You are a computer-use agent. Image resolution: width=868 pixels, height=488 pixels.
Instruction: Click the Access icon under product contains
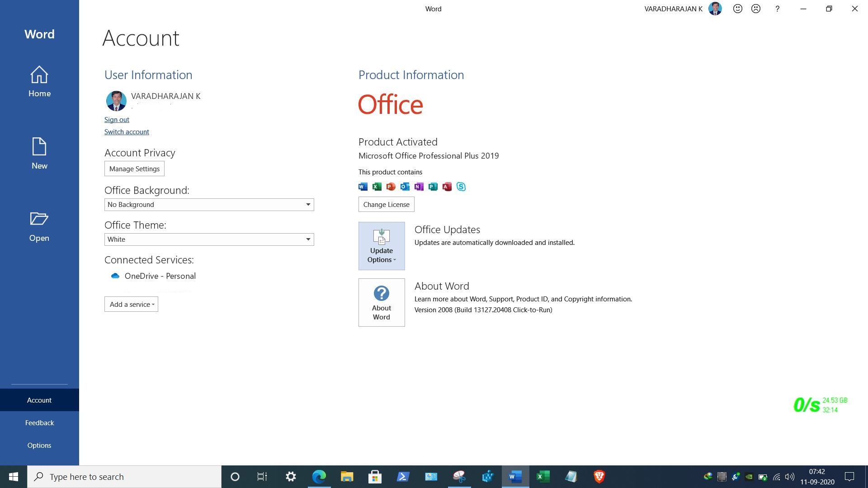pyautogui.click(x=447, y=187)
